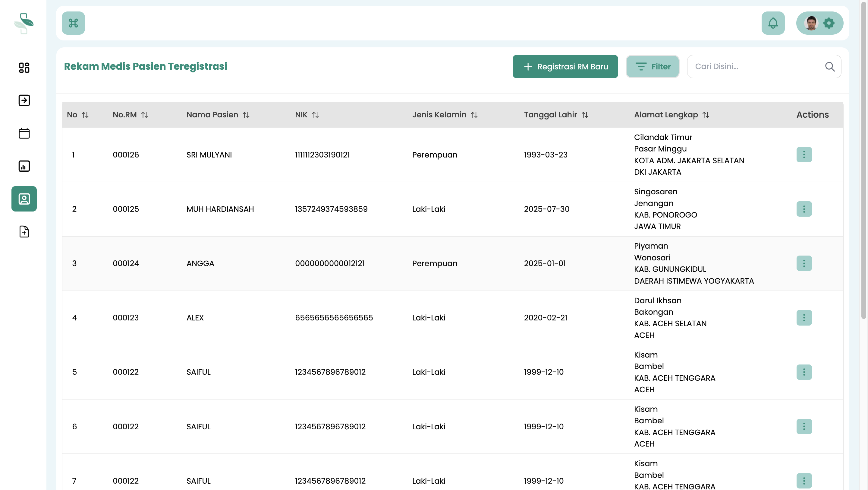Click the Registrasi RM Baru button
Image resolution: width=868 pixels, height=490 pixels.
tap(565, 66)
